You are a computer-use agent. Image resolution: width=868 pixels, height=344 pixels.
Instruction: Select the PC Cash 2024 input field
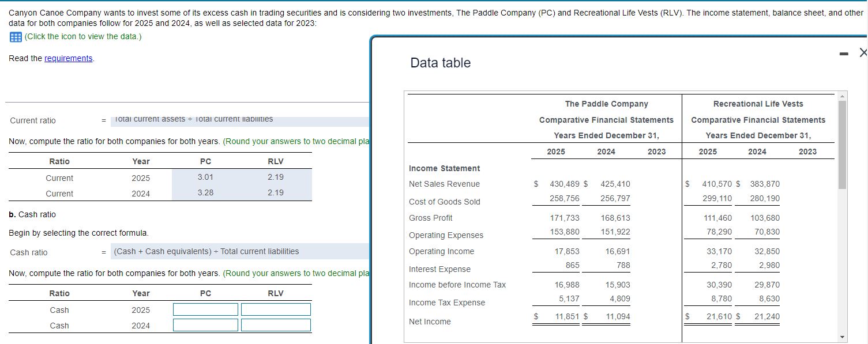pos(205,324)
